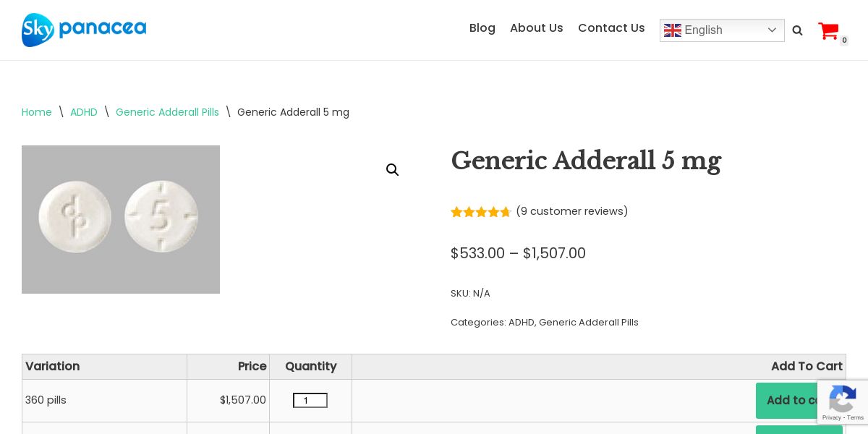Open the ADHD category link
This screenshot has width=868, height=434.
pos(521,323)
